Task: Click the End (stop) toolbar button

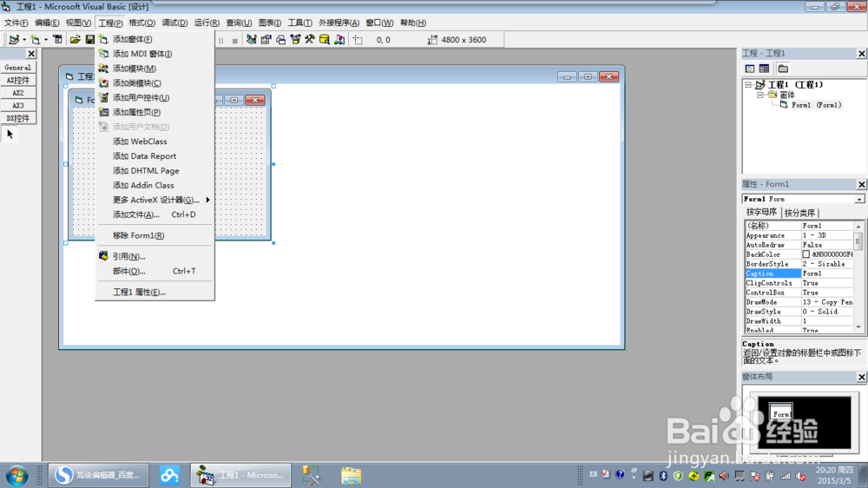Action: point(234,41)
